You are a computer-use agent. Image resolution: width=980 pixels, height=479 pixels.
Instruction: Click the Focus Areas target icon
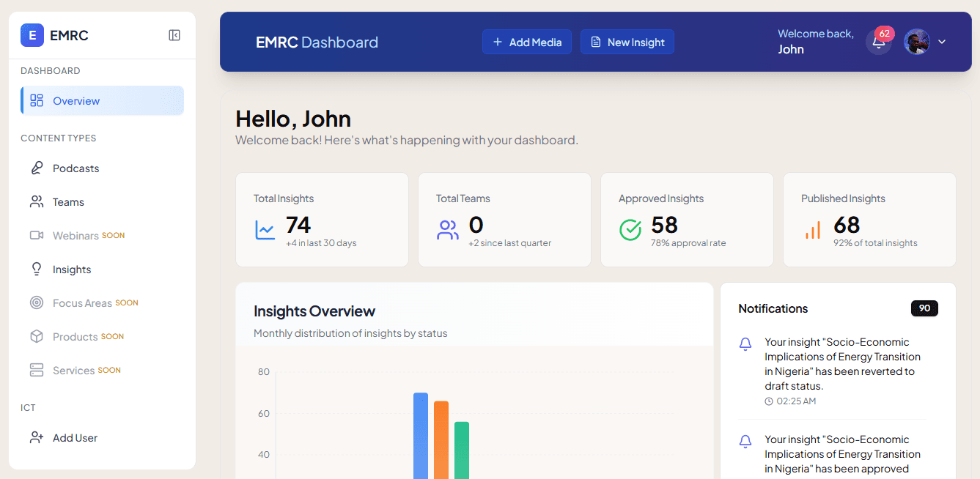pyautogui.click(x=36, y=302)
